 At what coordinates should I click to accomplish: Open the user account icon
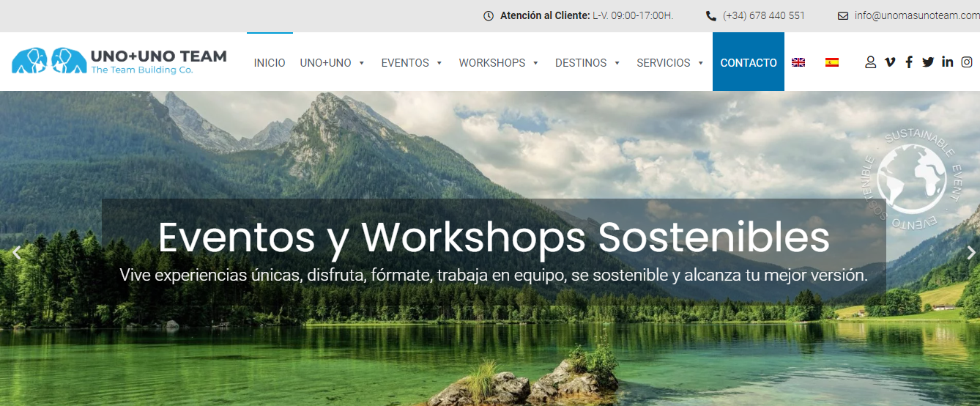click(x=870, y=62)
